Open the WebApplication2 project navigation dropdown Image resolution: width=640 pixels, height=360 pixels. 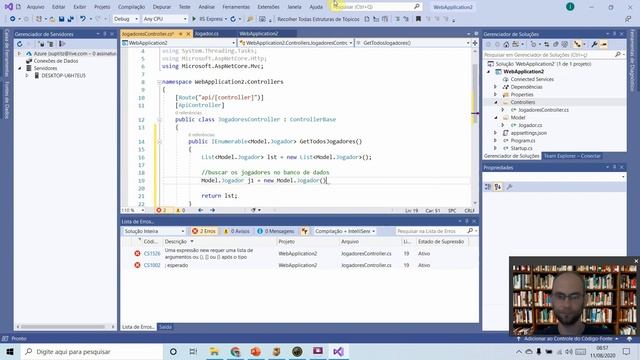tap(179, 42)
